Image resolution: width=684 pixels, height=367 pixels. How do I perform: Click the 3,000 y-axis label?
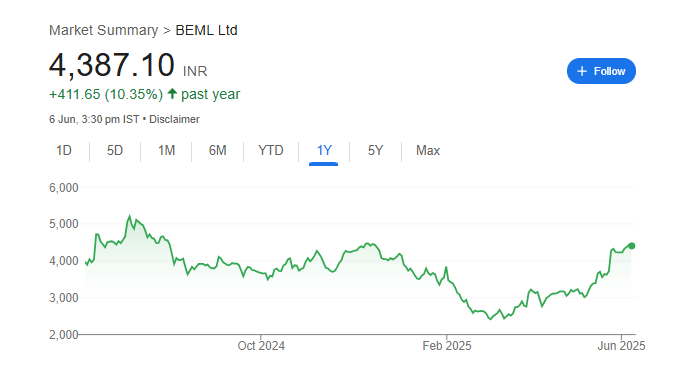(64, 298)
